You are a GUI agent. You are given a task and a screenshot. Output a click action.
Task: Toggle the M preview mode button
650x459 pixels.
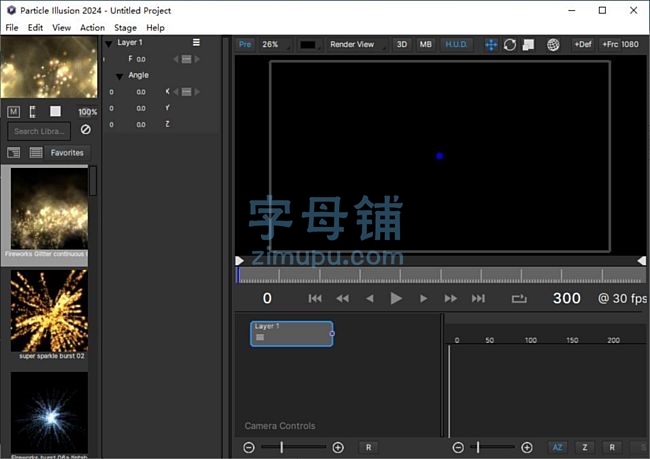[13, 112]
